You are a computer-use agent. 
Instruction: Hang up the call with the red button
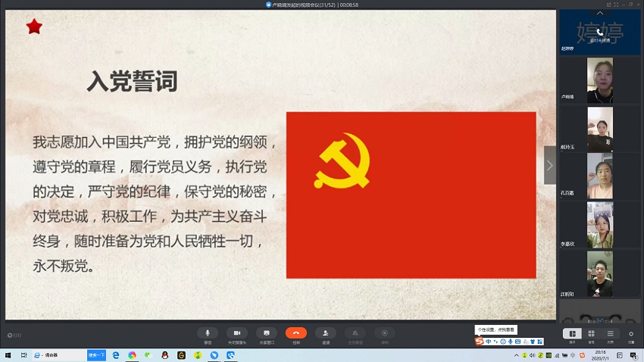click(295, 332)
